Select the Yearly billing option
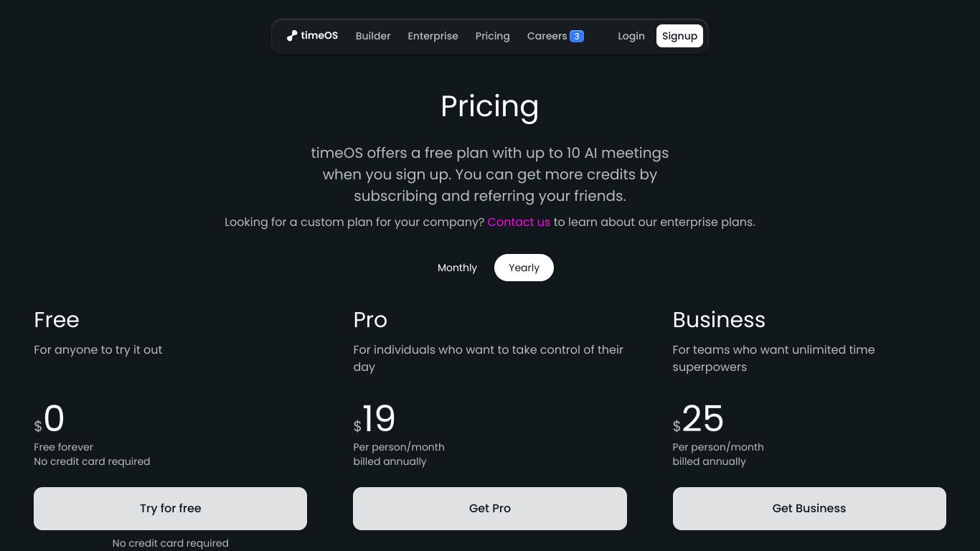 point(524,268)
